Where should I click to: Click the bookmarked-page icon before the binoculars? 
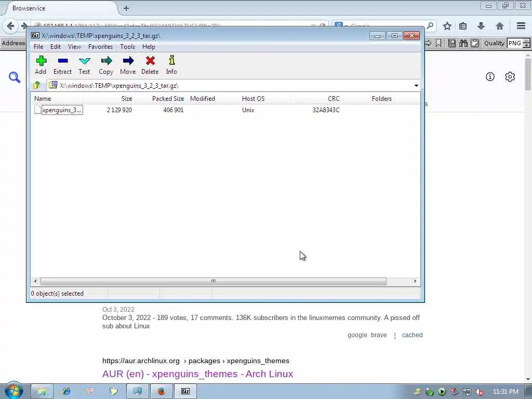click(452, 43)
